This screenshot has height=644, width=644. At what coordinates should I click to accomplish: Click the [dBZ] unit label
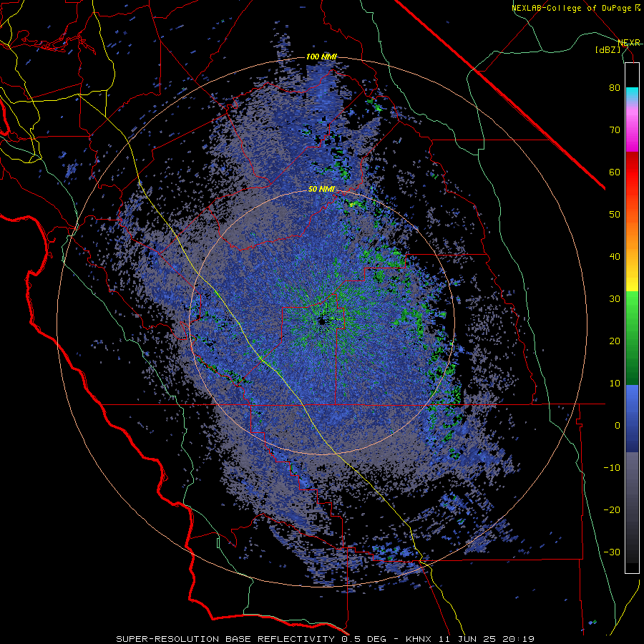tap(608, 49)
